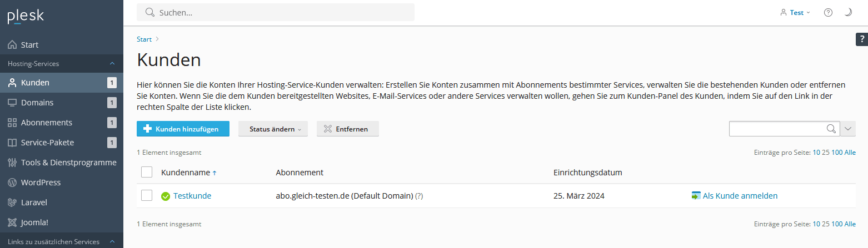The width and height of the screenshot is (868, 248).
Task: Select the Testkunde row checkbox
Action: tap(147, 195)
